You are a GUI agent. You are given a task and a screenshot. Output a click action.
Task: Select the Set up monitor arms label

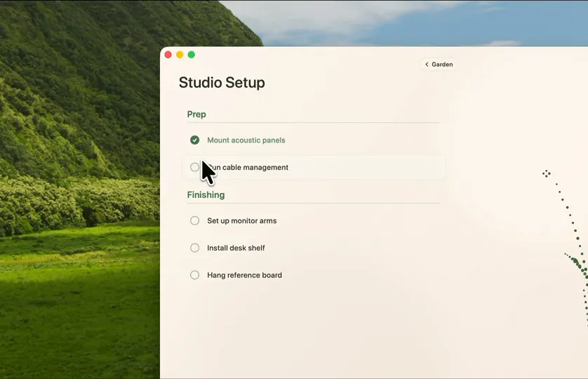pos(242,220)
